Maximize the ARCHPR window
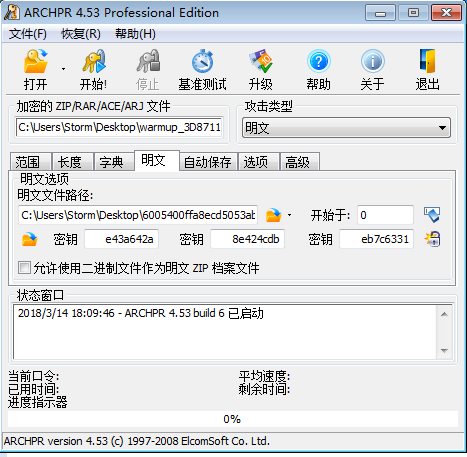The image size is (467, 457). tap(413, 13)
